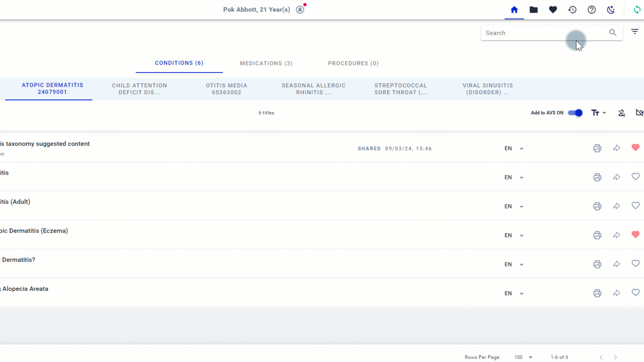Click the help question mark icon
Viewport: 644px width, 362px height.
tap(592, 10)
